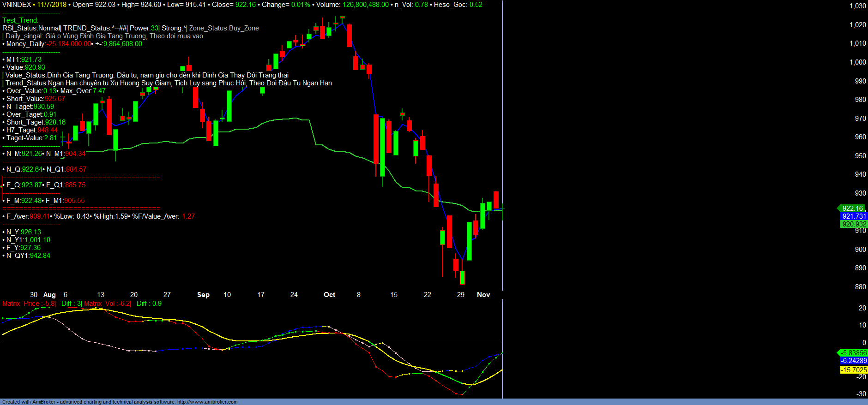Click the green 920.932 value label
The image size is (868, 405).
coord(854,224)
